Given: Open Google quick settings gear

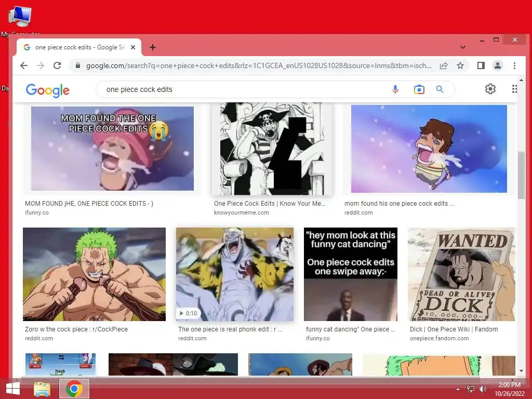Looking at the screenshot, I should click(x=490, y=89).
